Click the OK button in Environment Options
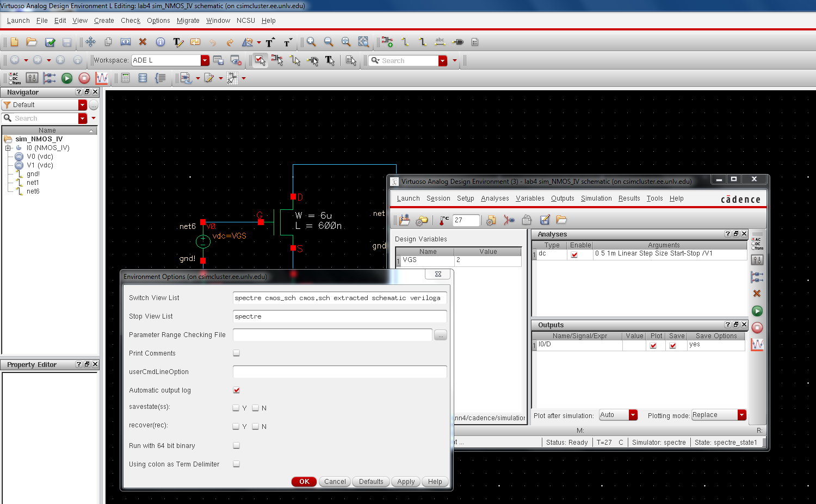 [304, 482]
